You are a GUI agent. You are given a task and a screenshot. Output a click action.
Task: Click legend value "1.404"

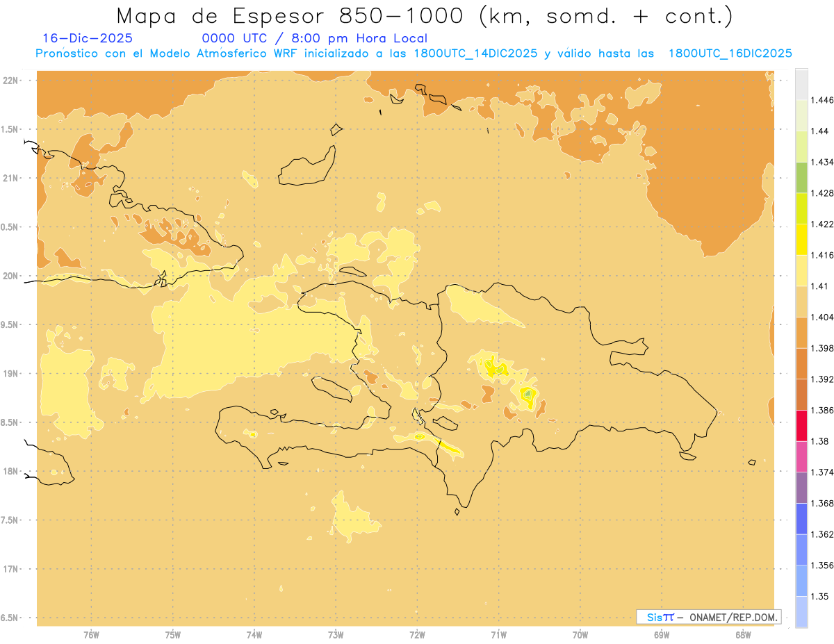(x=822, y=317)
